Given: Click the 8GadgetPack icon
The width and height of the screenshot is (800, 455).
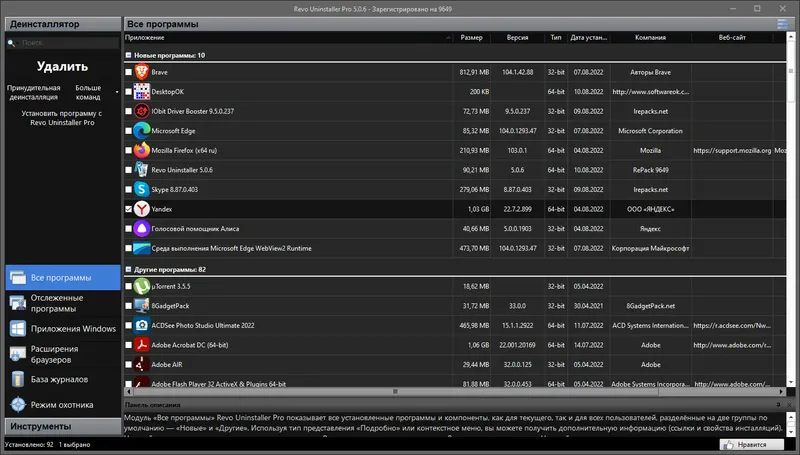Looking at the screenshot, I should point(141,306).
